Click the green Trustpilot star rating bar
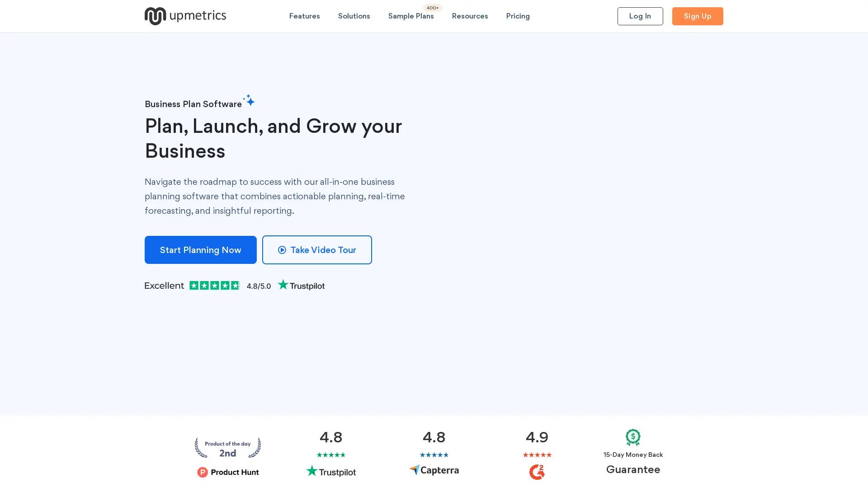 (x=215, y=285)
